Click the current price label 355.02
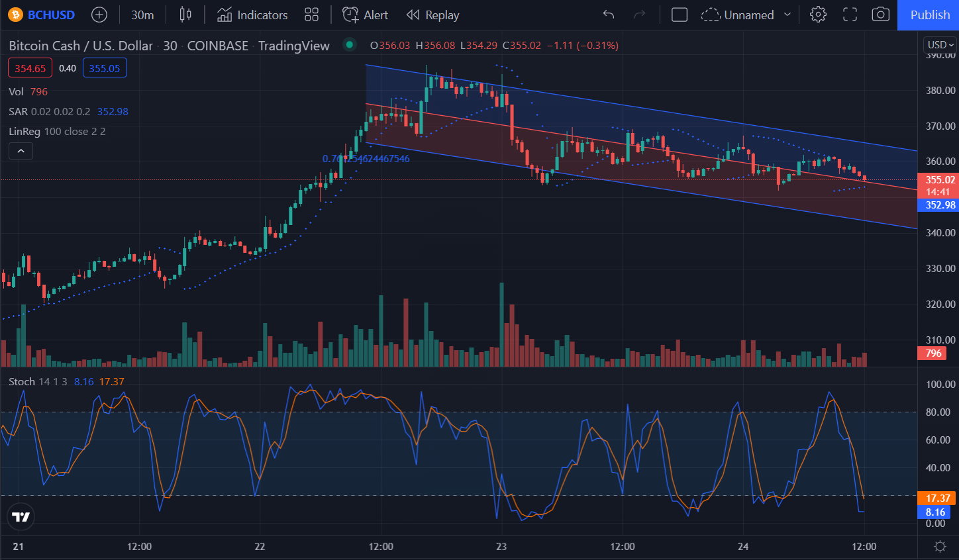This screenshot has width=959, height=560. 938,179
